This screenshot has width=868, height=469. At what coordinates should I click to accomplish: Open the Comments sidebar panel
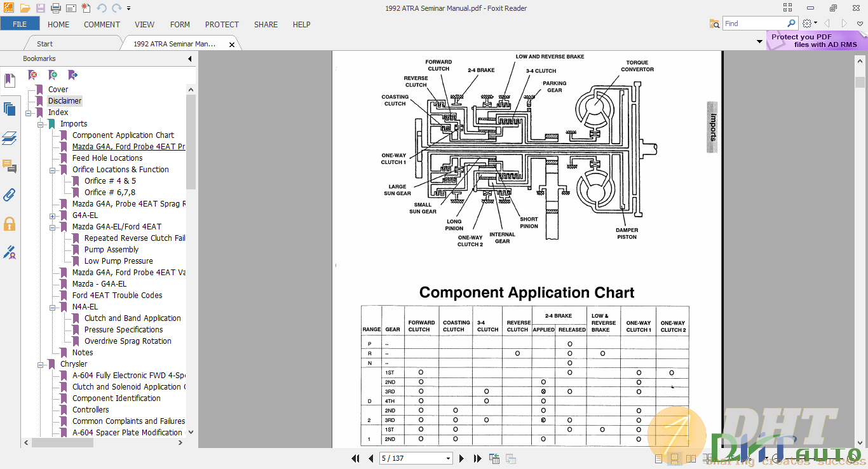point(10,167)
